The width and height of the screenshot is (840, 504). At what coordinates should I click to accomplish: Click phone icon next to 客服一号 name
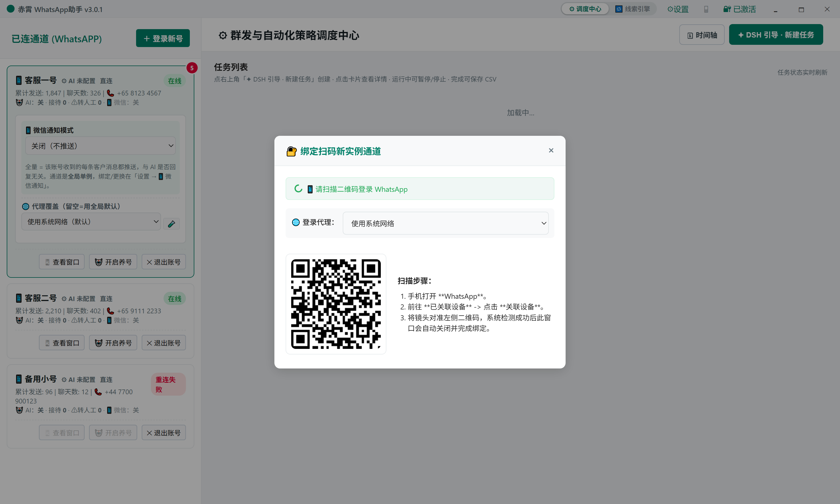click(19, 80)
